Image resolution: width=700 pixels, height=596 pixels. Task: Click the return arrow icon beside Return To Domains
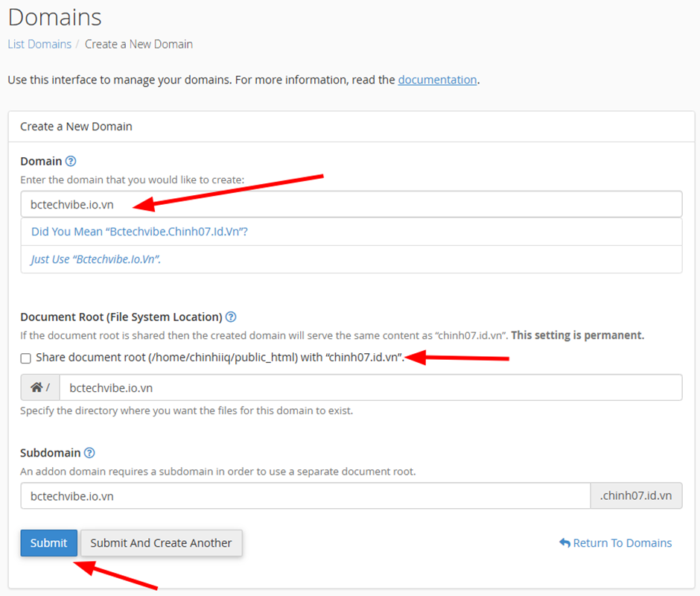tap(564, 543)
